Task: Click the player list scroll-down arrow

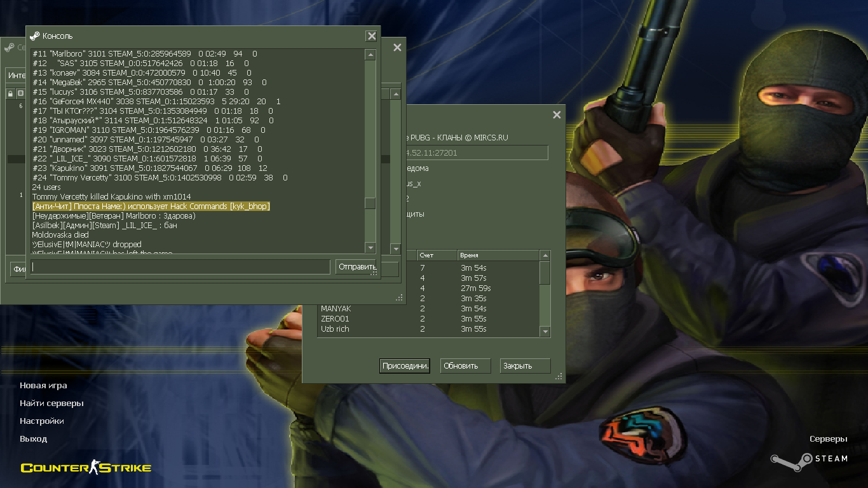Action: pyautogui.click(x=545, y=332)
